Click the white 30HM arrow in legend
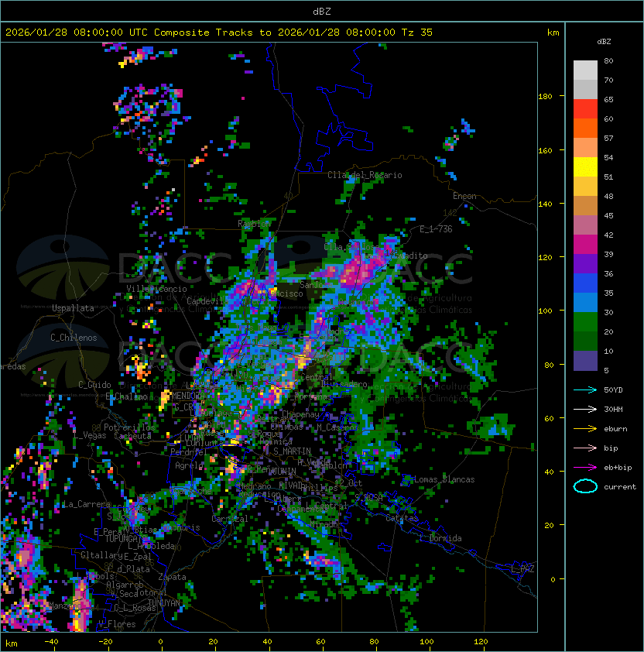Screen dimensions: 644x652 585,409
